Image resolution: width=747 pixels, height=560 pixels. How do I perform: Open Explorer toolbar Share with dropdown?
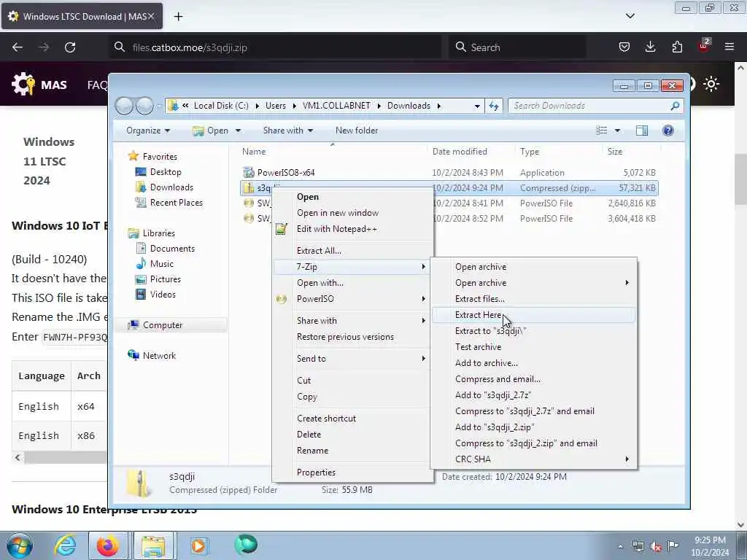[x=287, y=131]
